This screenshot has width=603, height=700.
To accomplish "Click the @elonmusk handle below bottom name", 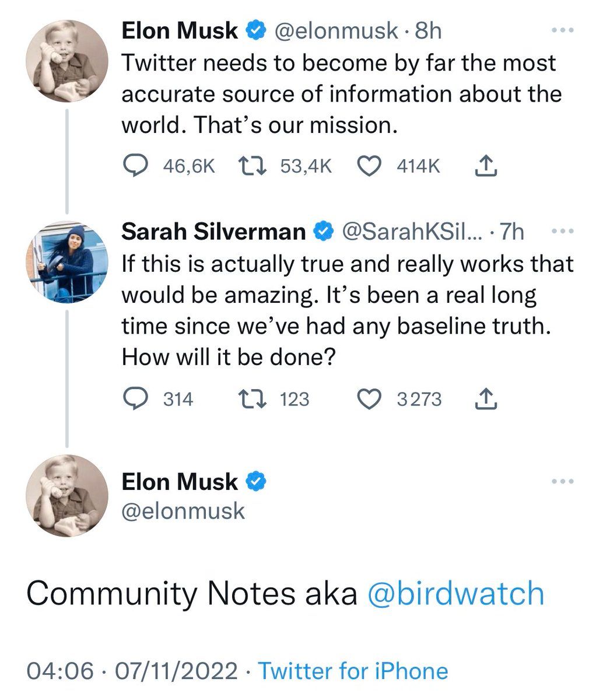I will [183, 511].
